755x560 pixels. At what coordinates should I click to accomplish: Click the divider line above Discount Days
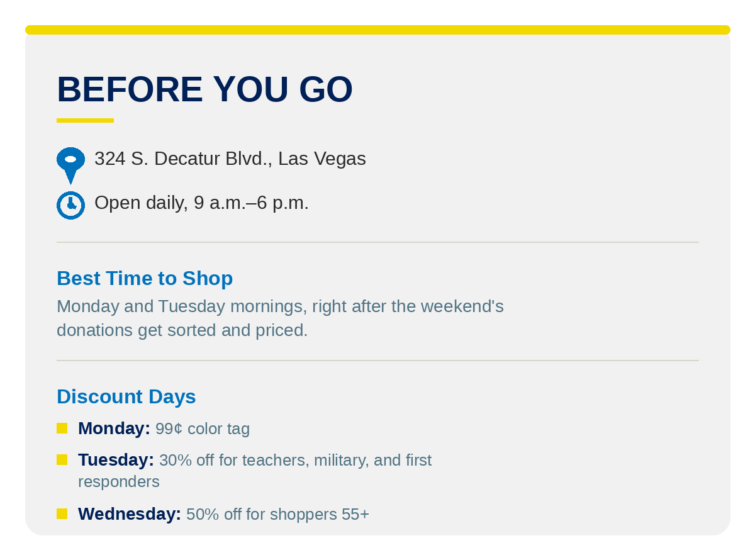pos(377,361)
